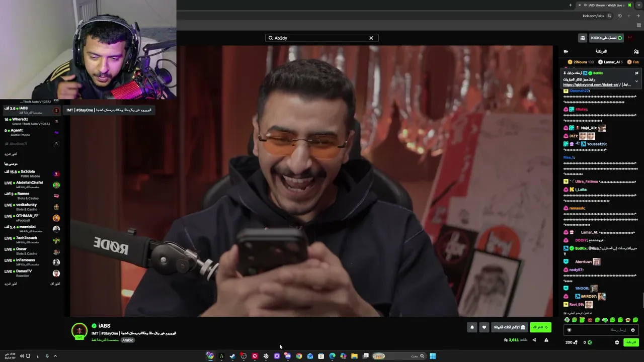
Task: Select top gifter 2iNoura in leaderboard
Action: click(581, 62)
